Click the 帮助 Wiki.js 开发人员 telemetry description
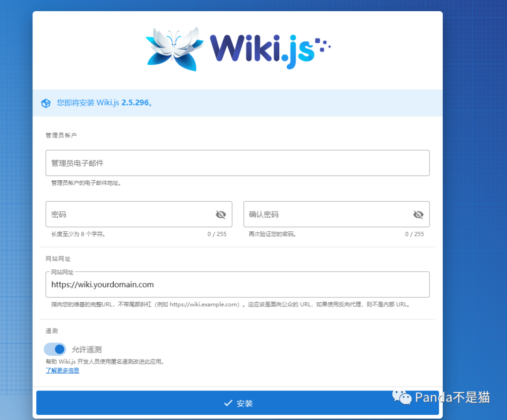The width and height of the screenshot is (507, 420). pyautogui.click(x=106, y=361)
